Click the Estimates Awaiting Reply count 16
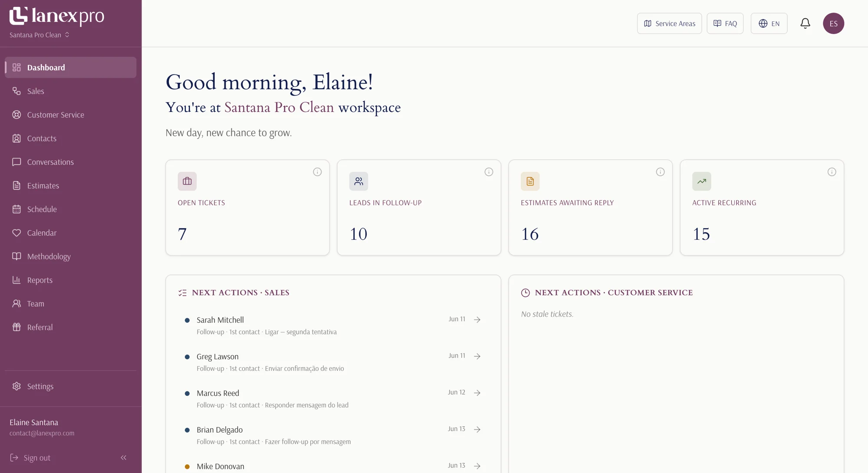Screen dimensions: 868x473 pyautogui.click(x=530, y=234)
